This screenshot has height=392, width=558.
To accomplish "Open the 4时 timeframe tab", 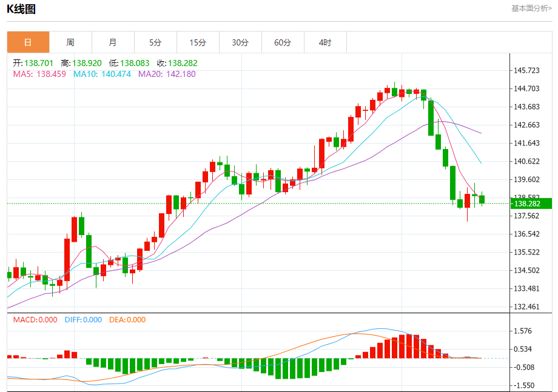I will [325, 42].
